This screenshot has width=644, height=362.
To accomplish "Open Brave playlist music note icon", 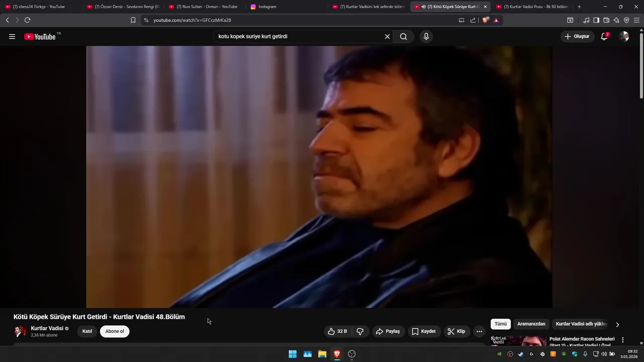I will click(x=586, y=20).
